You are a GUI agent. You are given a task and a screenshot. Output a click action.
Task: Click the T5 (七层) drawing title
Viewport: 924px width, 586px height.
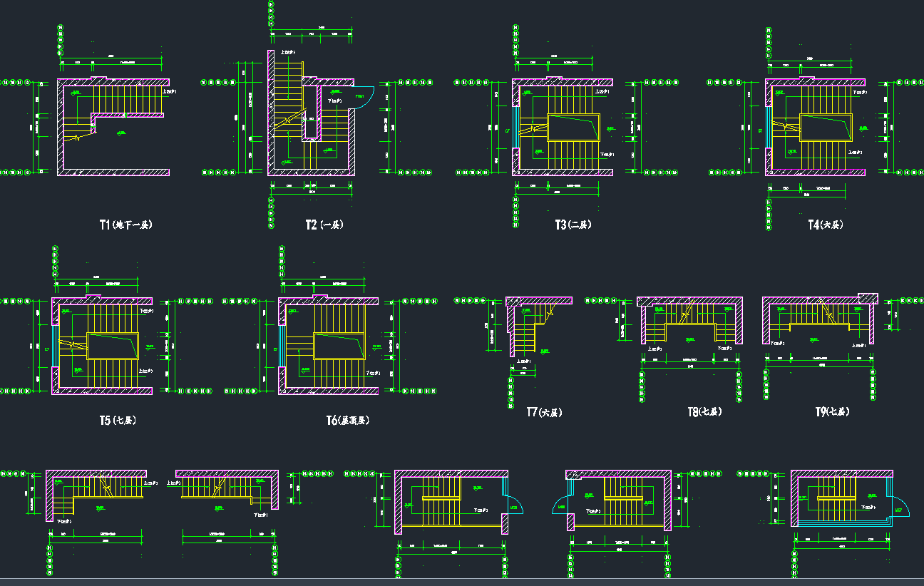pos(118,421)
